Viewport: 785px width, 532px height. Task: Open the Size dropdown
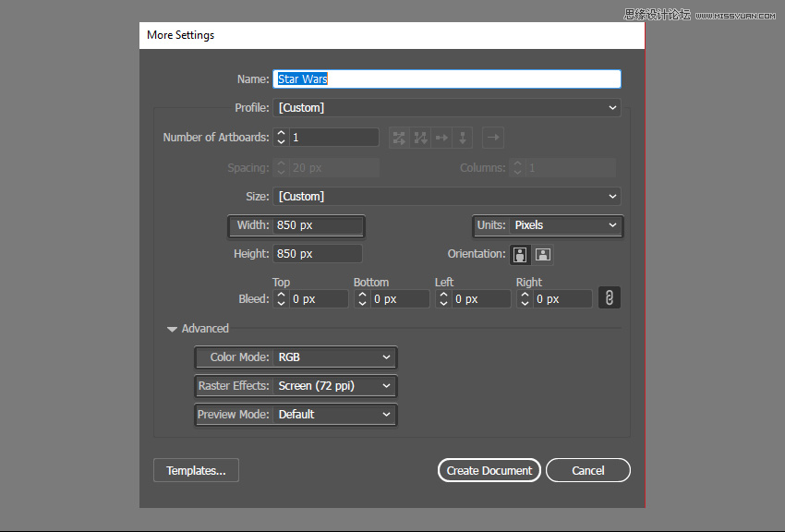[x=447, y=196]
